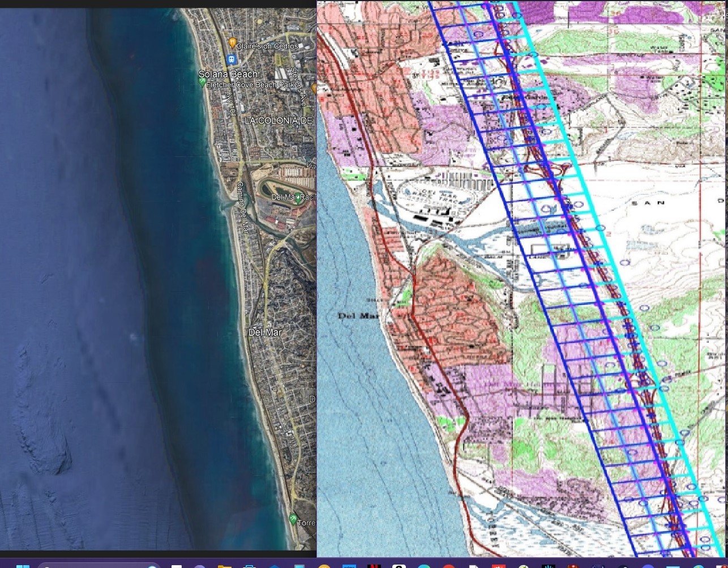Click the Claire's on Cedros restaurant pin
This screenshot has height=568, width=728.
click(232, 43)
